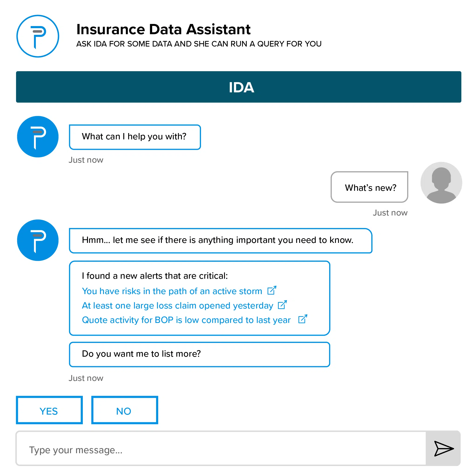
Task: Open external link icon for BOP quote activity
Action: pyautogui.click(x=302, y=319)
